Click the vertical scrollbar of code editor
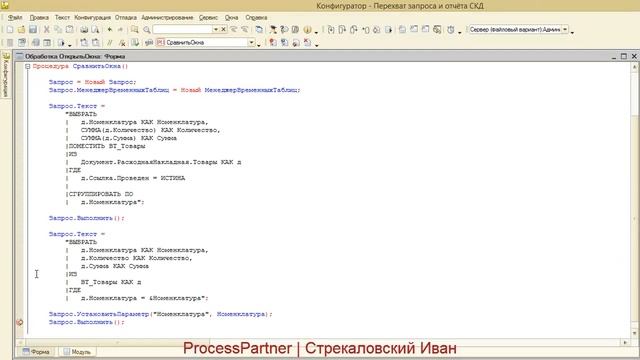Viewport: 640px width, 360px height. pos(634,200)
